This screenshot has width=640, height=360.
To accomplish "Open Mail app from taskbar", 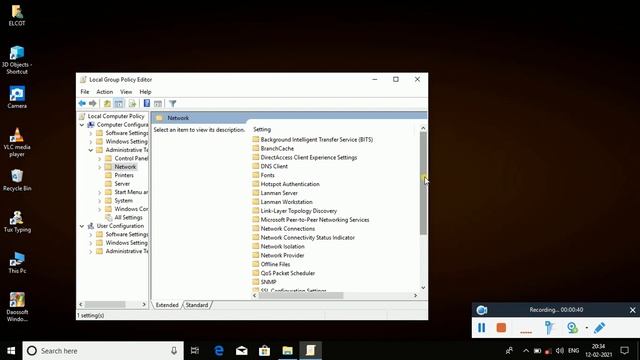I will 242,351.
